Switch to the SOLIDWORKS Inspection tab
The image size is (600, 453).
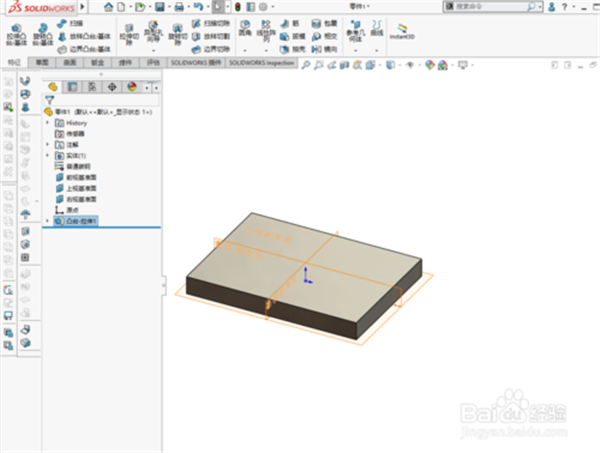coord(262,62)
